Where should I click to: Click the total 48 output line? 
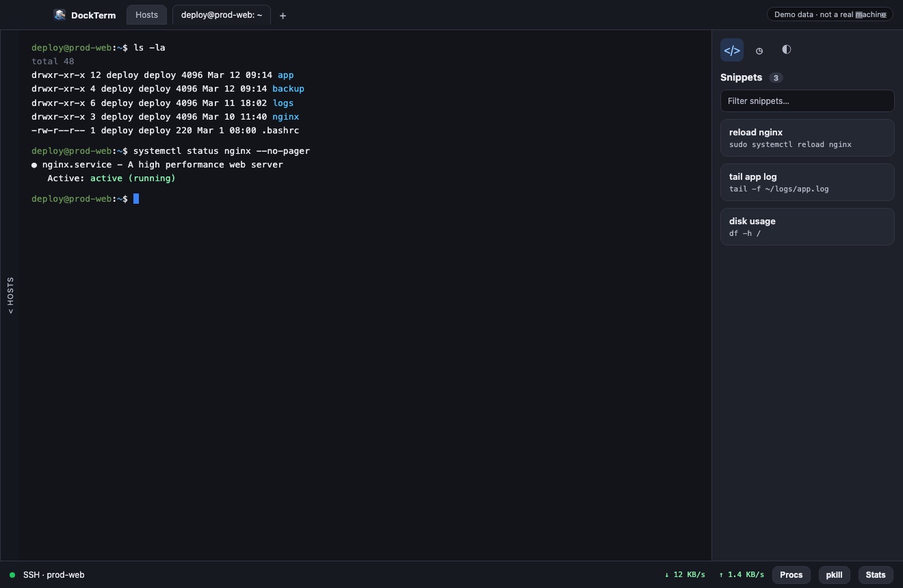click(53, 62)
